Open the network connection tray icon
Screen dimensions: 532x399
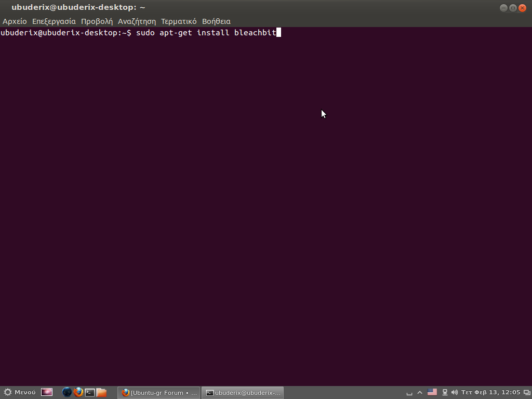[x=445, y=393]
